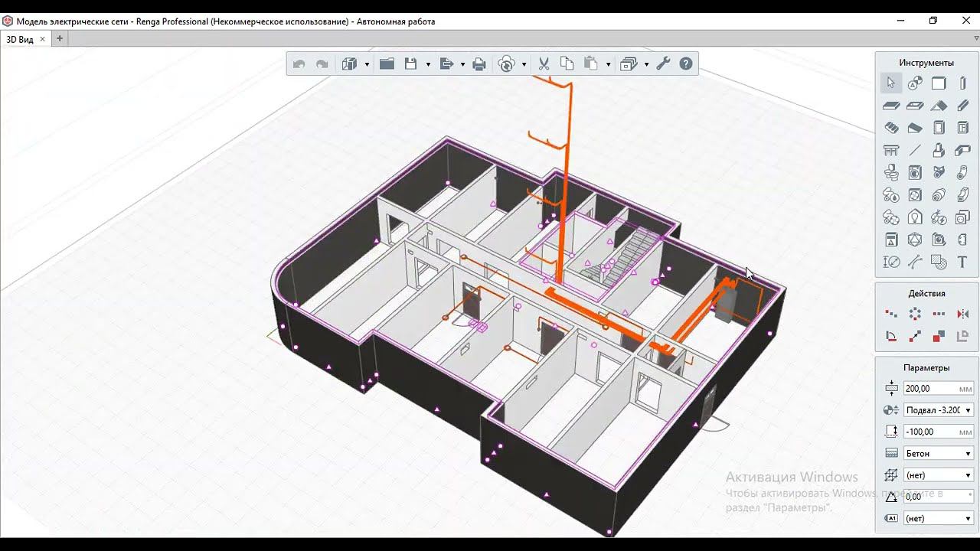Viewport: 980px width, 551px height.
Task: Select the arrow selection tool
Action: 891,83
